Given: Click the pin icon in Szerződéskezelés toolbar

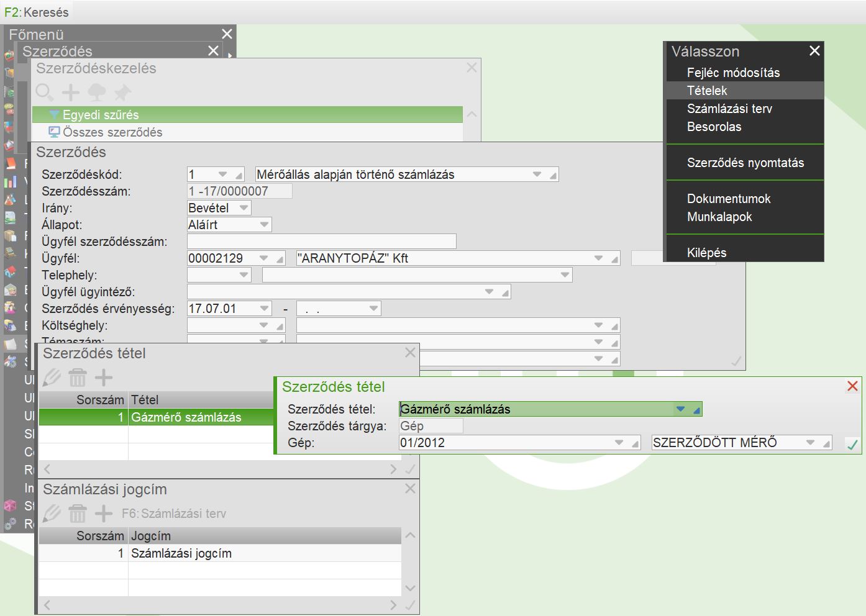Looking at the screenshot, I should tap(122, 93).
